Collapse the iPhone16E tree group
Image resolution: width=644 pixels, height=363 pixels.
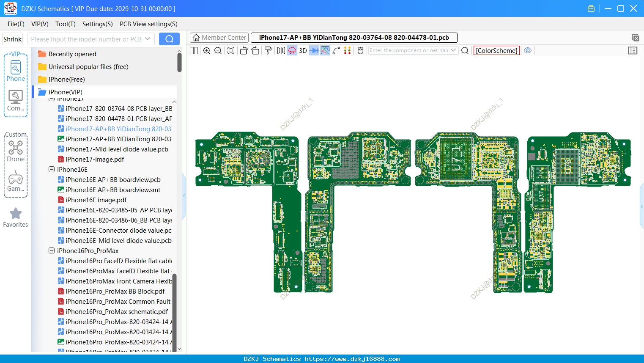(x=52, y=169)
